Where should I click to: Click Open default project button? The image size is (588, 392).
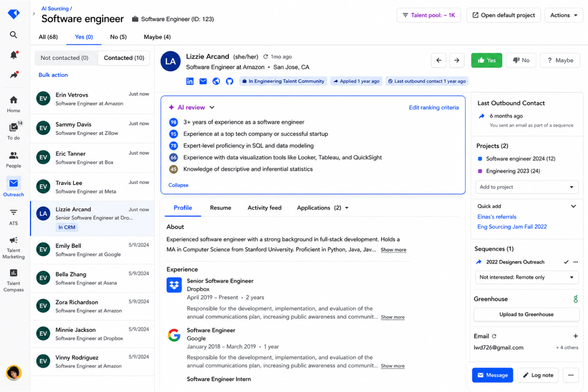point(503,15)
